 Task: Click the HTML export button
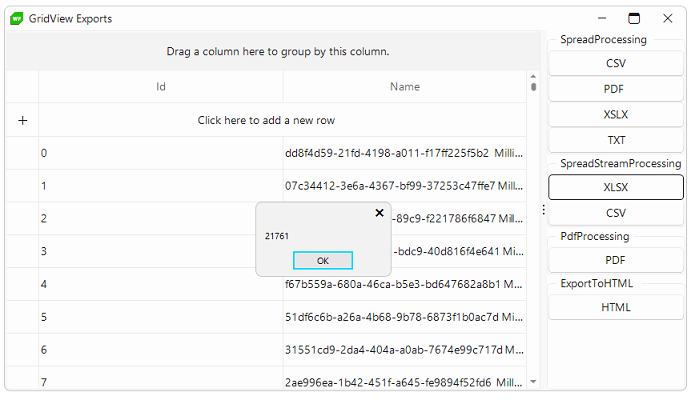(x=616, y=307)
